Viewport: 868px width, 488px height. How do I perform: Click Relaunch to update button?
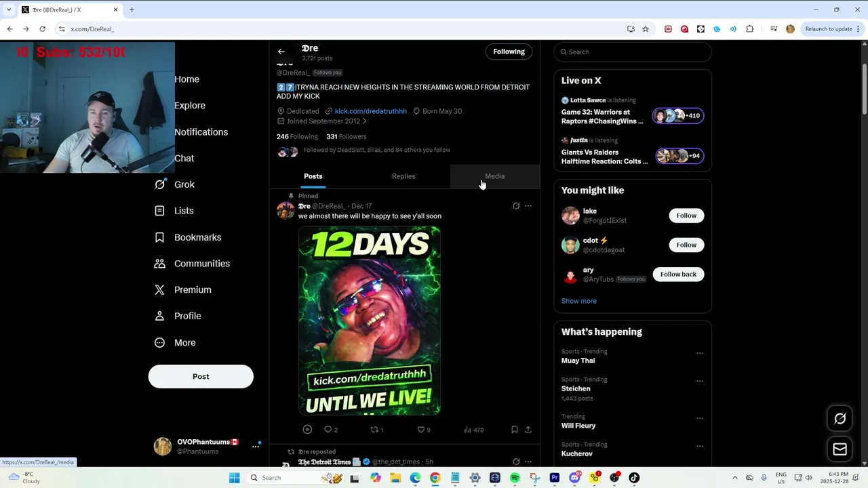coord(829,29)
